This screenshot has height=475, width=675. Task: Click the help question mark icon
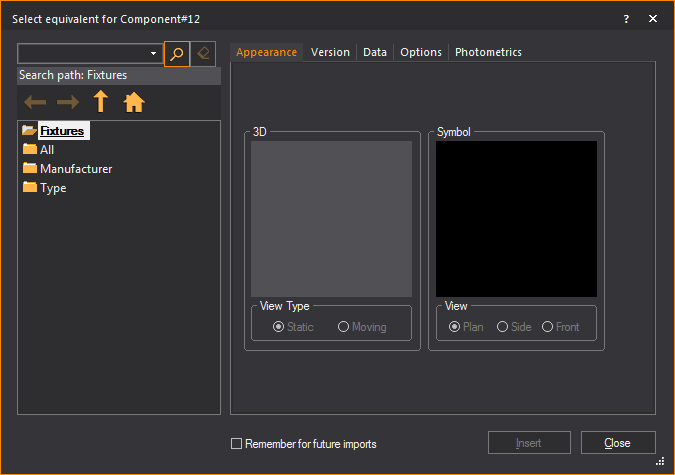626,19
